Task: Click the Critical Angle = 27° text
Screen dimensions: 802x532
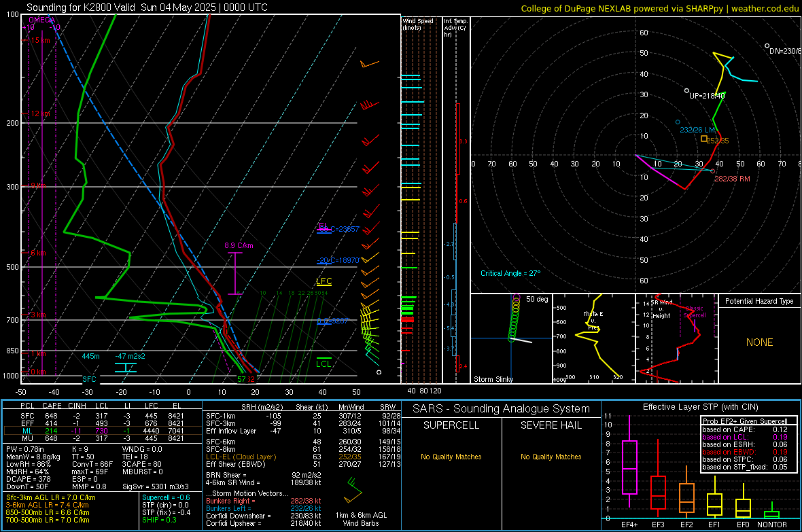Action: (510, 273)
